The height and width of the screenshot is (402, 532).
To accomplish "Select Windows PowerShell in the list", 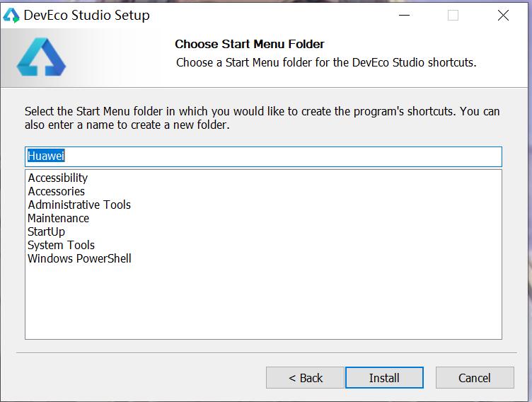I will click(x=79, y=258).
